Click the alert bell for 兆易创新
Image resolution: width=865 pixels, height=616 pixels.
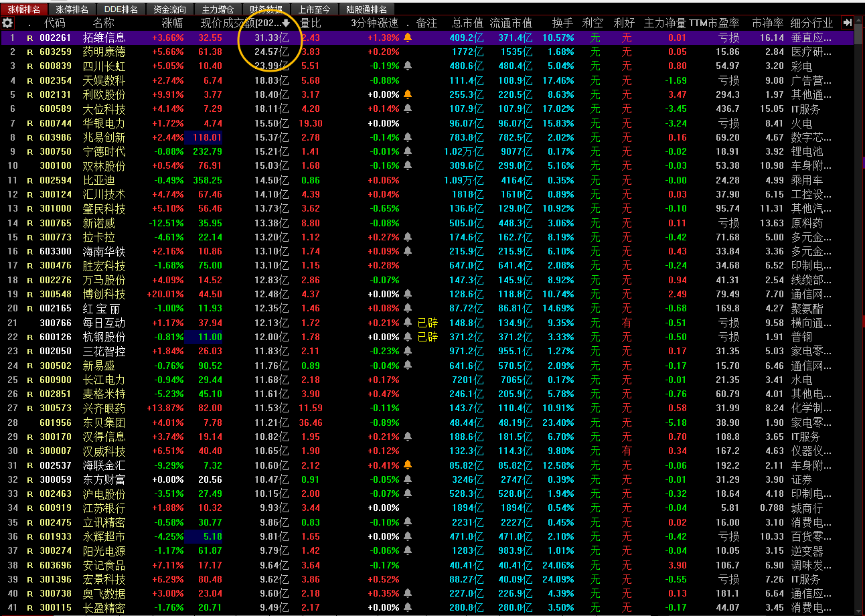point(408,137)
